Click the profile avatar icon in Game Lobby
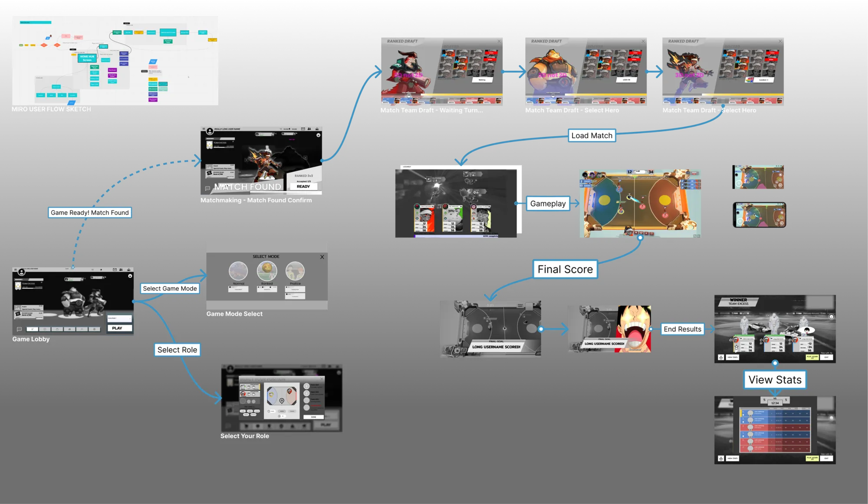 (21, 272)
